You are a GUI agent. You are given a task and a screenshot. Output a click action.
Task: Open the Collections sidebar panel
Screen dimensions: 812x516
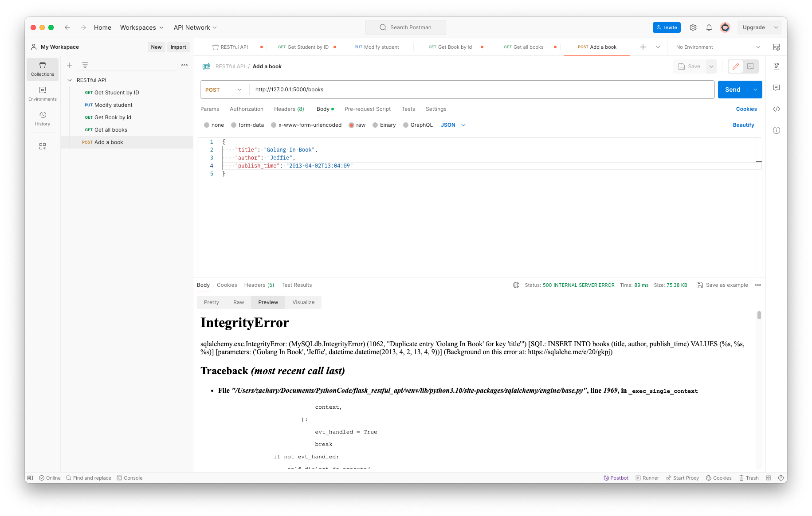tap(43, 69)
